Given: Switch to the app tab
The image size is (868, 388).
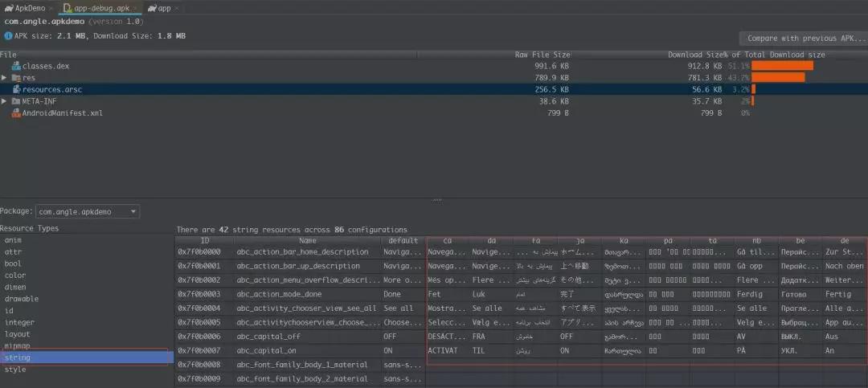Looking at the screenshot, I should pyautogui.click(x=164, y=8).
